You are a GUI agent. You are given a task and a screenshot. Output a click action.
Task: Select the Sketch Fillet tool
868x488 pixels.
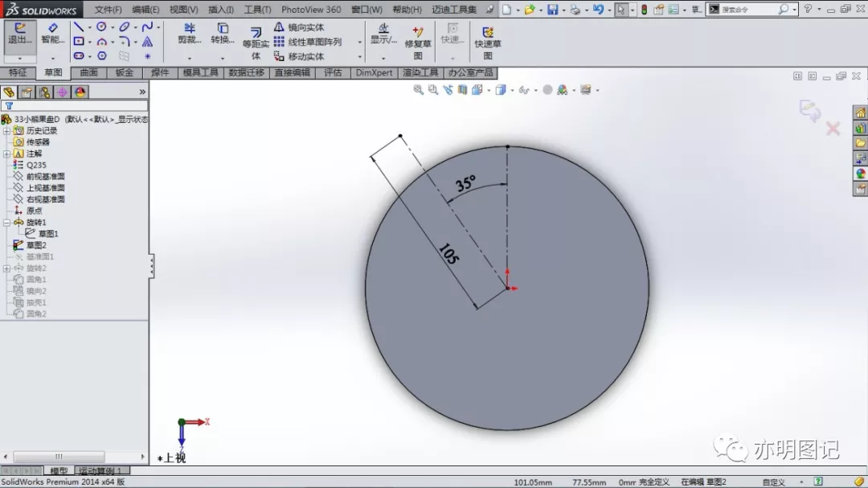click(x=125, y=42)
